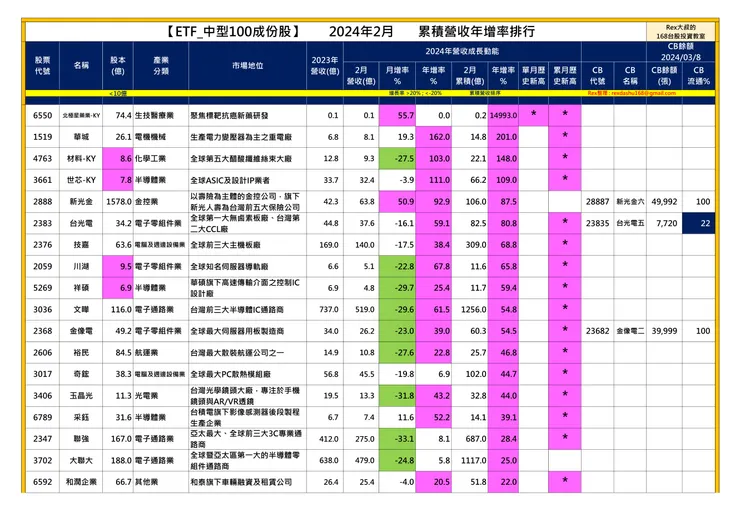This screenshot has height=523, width=740.
Task: Select stock code 4763
Action: coord(42,159)
